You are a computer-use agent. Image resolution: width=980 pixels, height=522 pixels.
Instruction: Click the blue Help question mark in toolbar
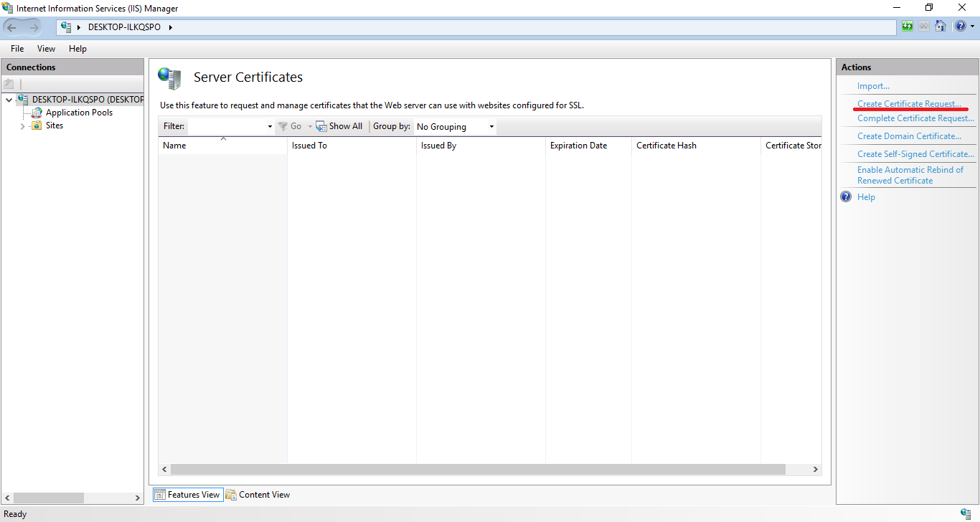959,27
